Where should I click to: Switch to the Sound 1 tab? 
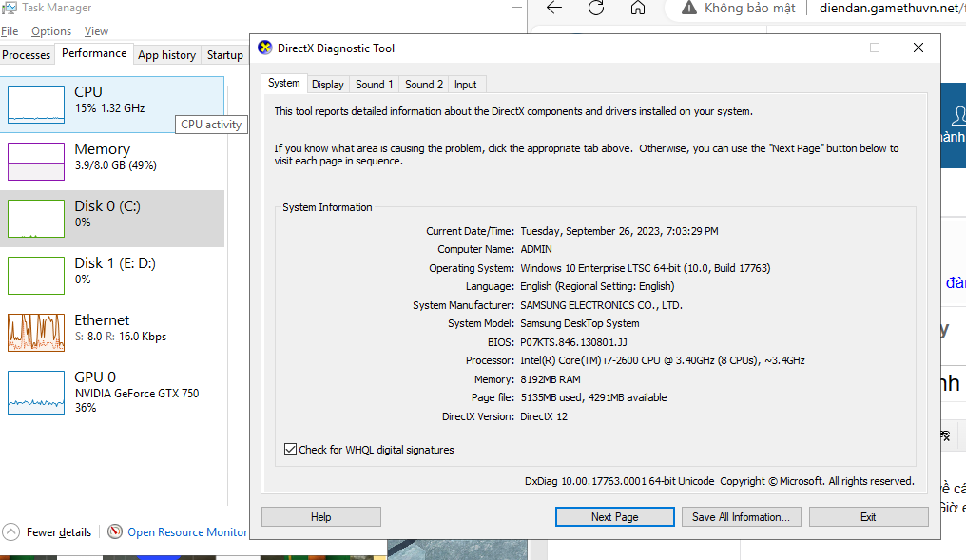point(374,85)
